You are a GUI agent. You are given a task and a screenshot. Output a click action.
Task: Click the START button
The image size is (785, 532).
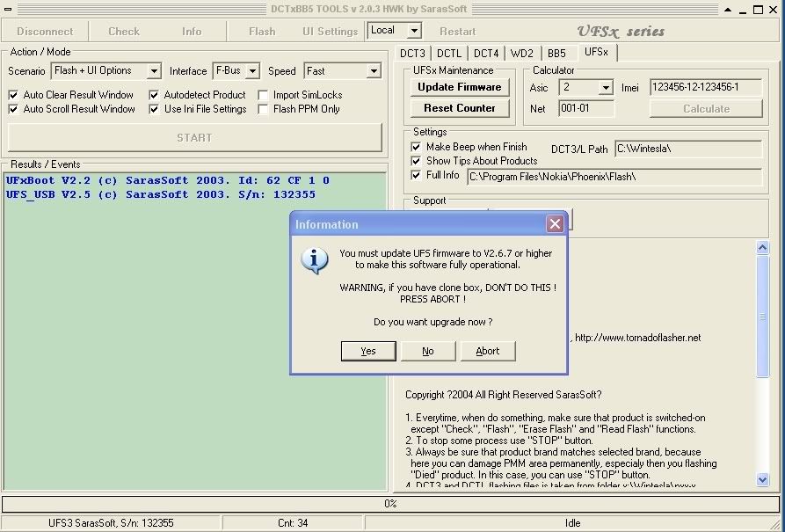point(195,138)
